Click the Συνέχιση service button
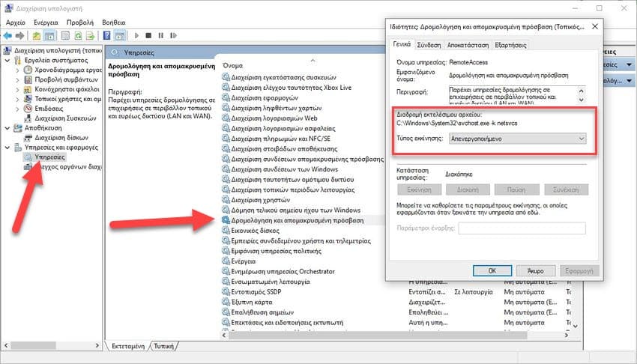This screenshot has width=637, height=364. pos(566,189)
